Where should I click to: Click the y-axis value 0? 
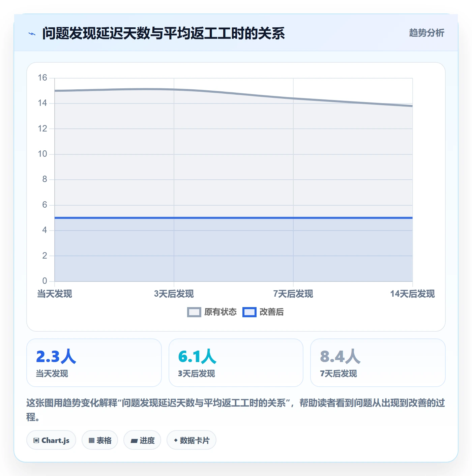click(45, 281)
